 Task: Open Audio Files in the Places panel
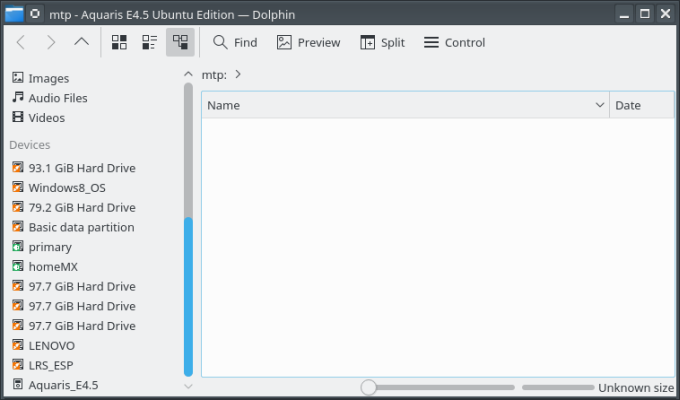coord(57,98)
